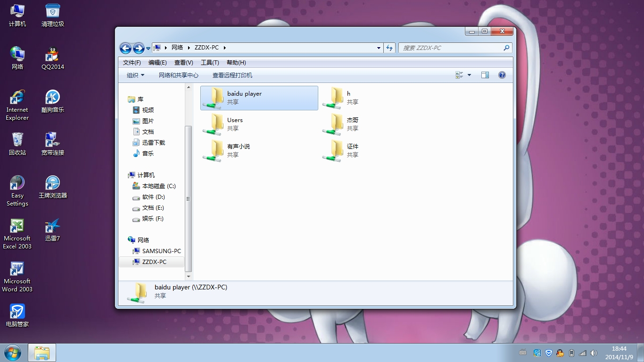Select Microsoft Word 2003 desktop icon
This screenshot has width=644, height=362.
point(17,277)
